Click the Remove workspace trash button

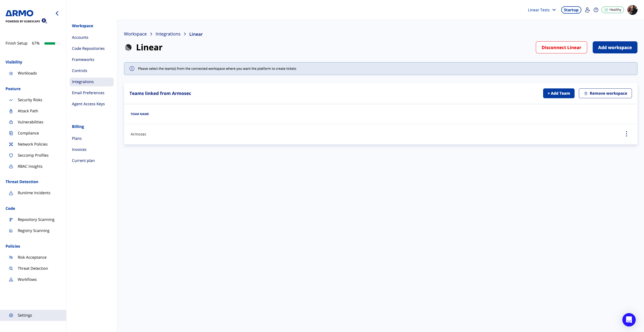[x=605, y=93]
